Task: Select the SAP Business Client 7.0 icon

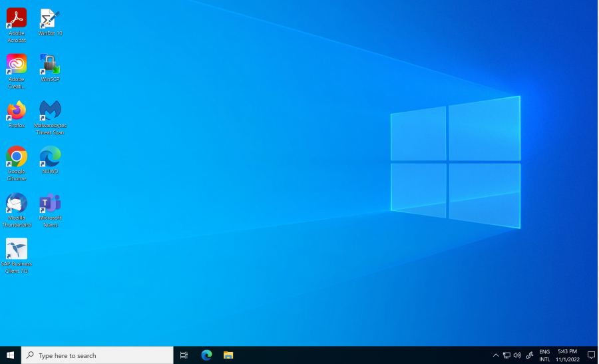Action: pyautogui.click(x=17, y=250)
